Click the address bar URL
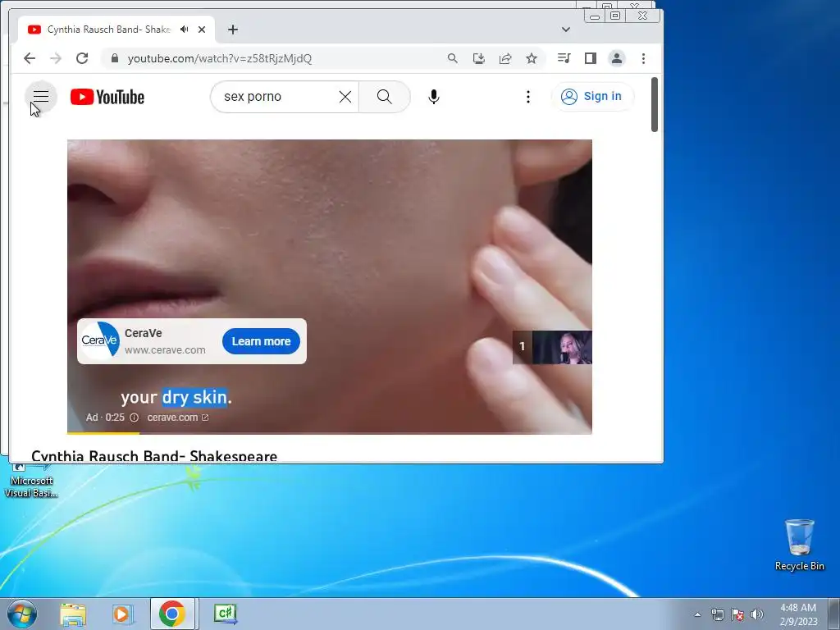Image resolution: width=840 pixels, height=630 pixels. click(x=220, y=58)
